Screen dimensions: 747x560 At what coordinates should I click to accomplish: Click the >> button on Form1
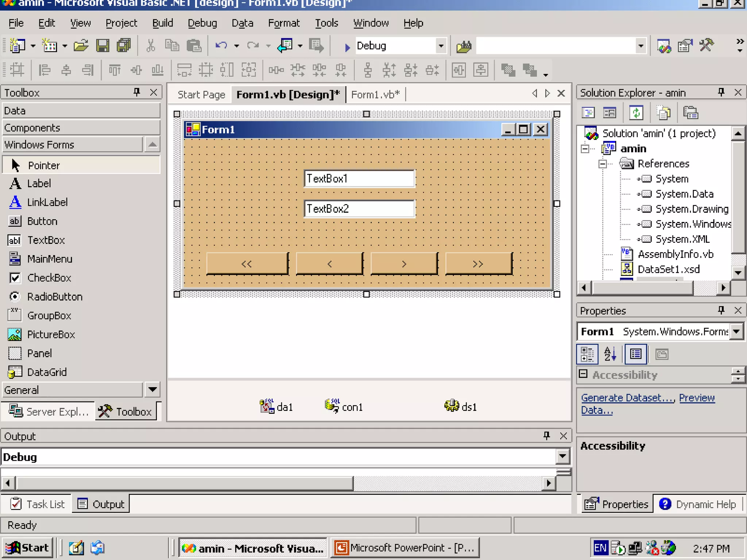478,264
